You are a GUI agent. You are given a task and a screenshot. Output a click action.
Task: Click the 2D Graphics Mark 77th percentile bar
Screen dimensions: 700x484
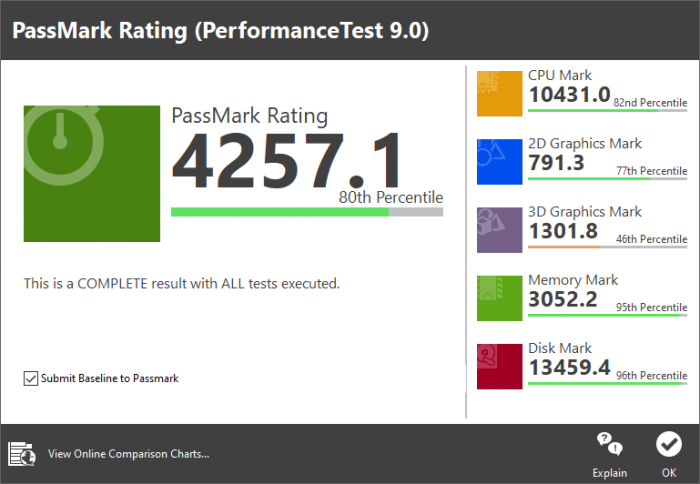click(x=607, y=179)
